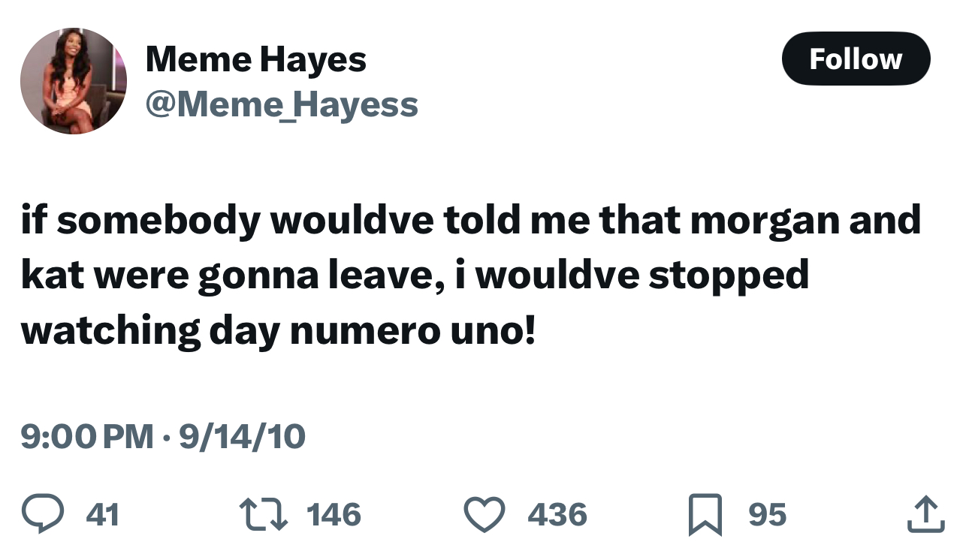The image size is (969, 560).
Task: View the 146 retweets count
Action: [334, 515]
